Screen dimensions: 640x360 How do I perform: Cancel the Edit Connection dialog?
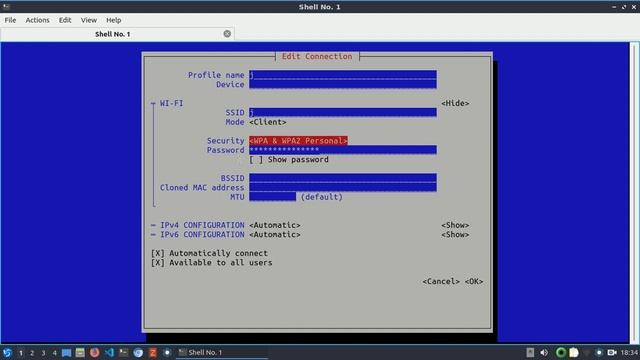click(x=441, y=282)
